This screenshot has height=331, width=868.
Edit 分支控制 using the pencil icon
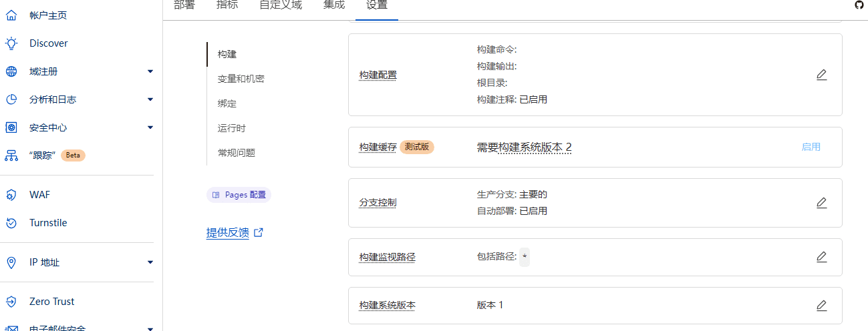pyautogui.click(x=821, y=203)
